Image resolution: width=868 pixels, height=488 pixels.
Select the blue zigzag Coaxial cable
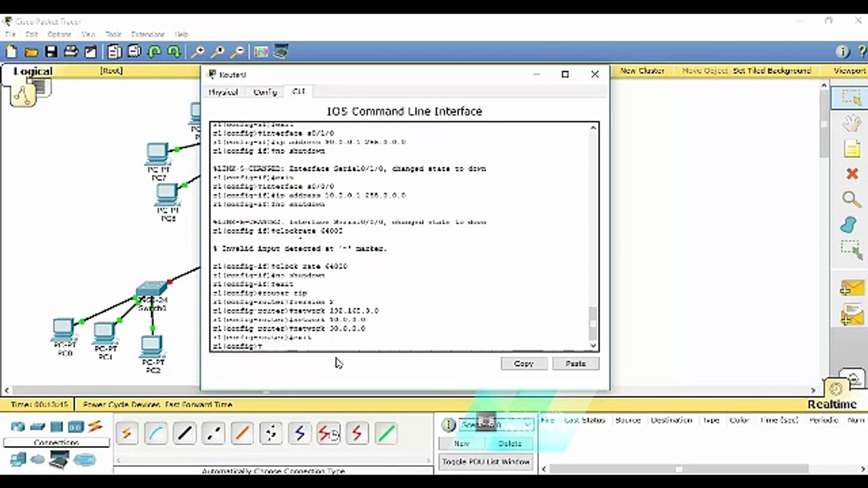300,433
